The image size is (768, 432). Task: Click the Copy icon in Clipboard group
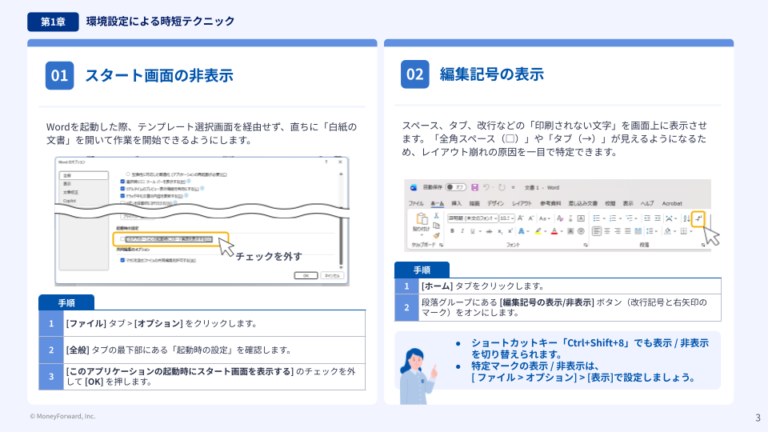point(436,226)
